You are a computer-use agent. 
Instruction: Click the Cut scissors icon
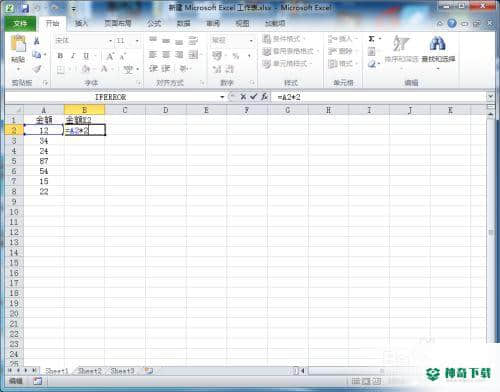(x=37, y=41)
